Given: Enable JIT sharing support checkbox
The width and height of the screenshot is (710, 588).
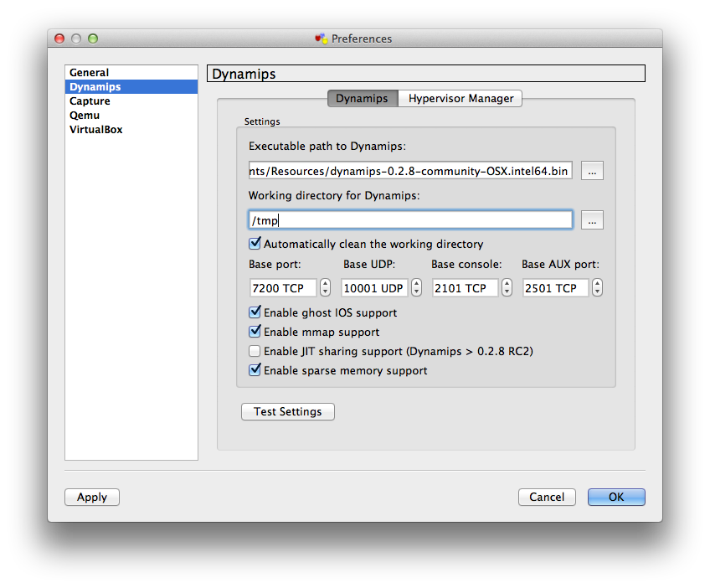Looking at the screenshot, I should (255, 351).
